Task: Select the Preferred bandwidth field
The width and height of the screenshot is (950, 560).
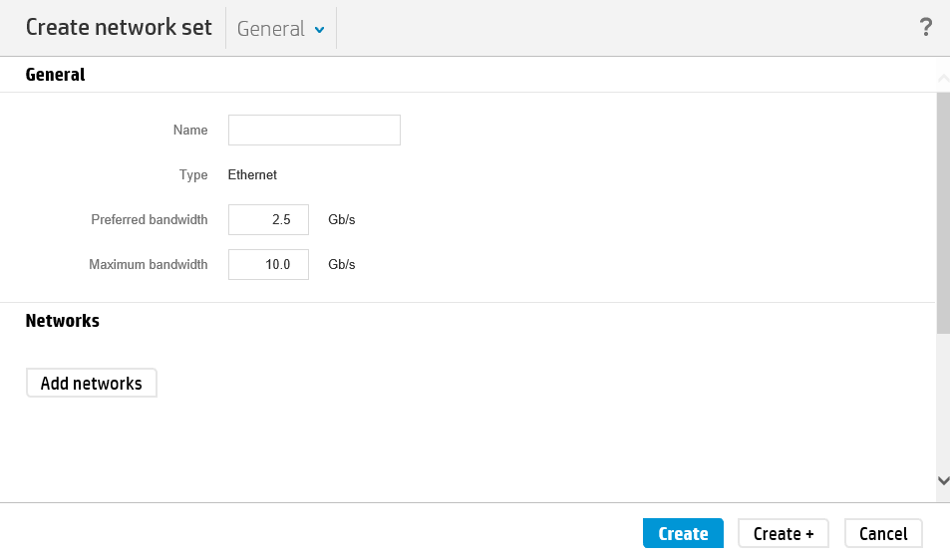Action: (x=268, y=220)
